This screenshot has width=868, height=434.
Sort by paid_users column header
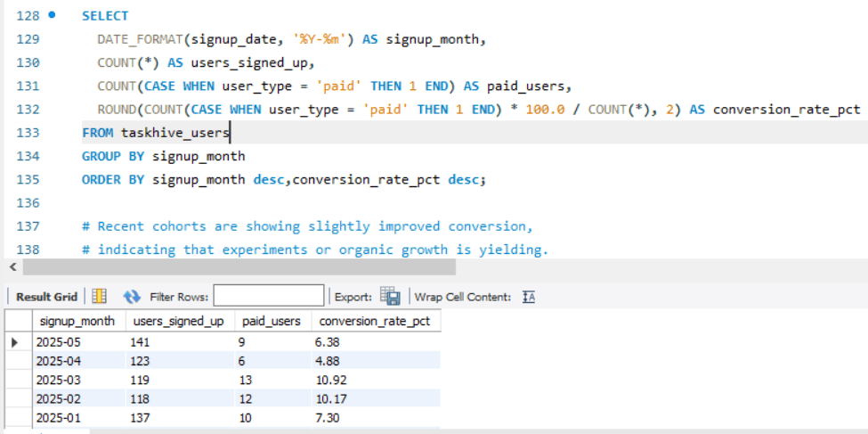pyautogui.click(x=273, y=321)
